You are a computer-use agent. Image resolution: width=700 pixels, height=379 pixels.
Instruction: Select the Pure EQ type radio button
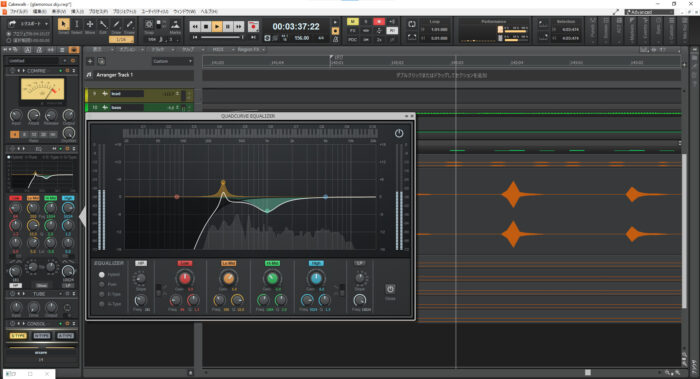(102, 284)
